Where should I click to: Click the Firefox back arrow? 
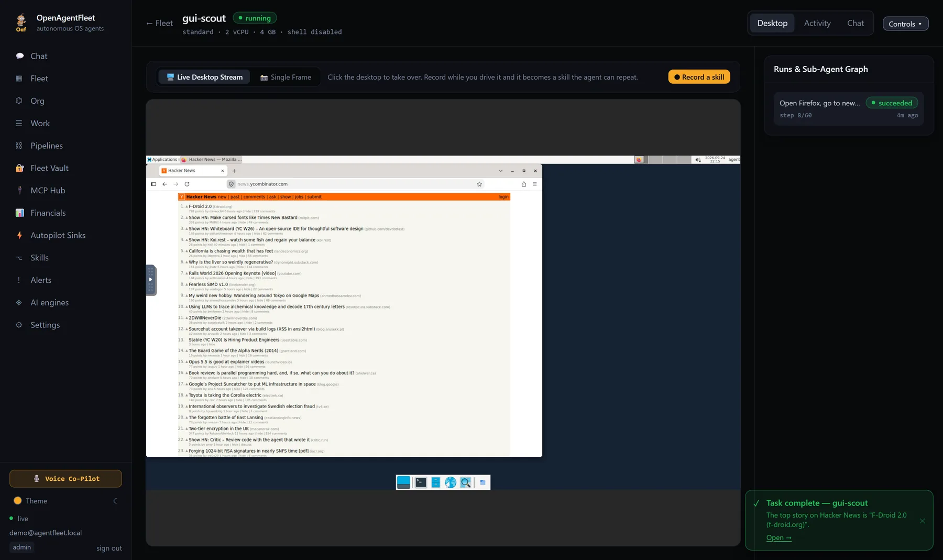pos(165,184)
